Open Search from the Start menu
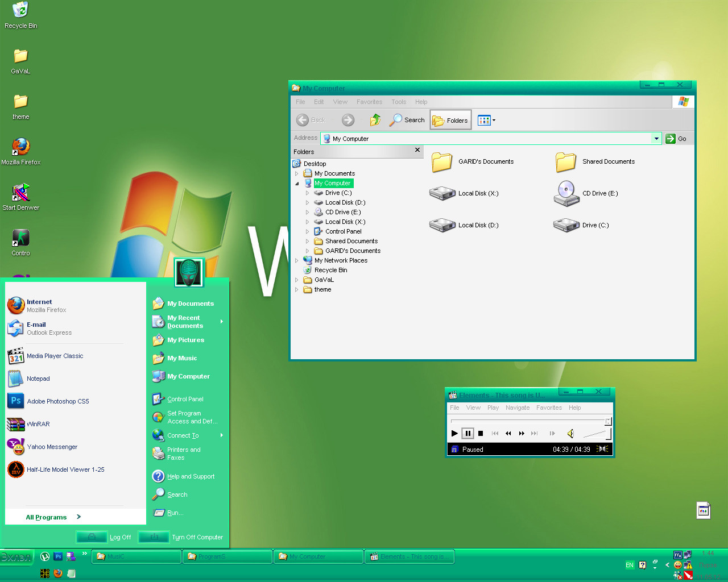This screenshot has height=582, width=728. (x=170, y=494)
